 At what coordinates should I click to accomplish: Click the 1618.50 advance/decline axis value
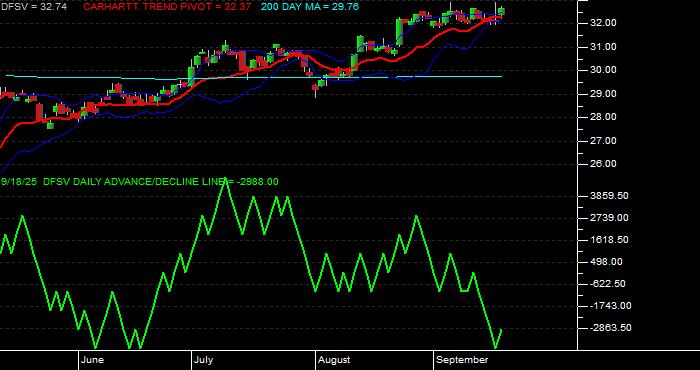pyautogui.click(x=610, y=240)
